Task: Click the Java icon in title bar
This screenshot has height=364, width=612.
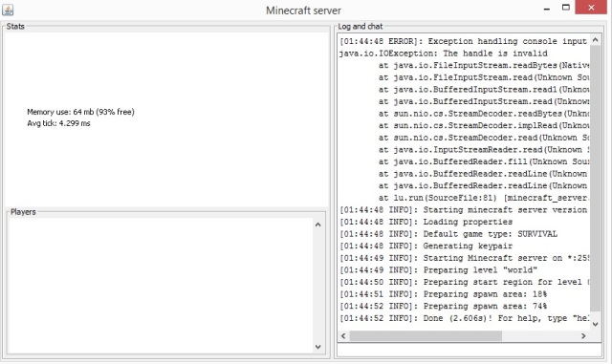Action: [x=8, y=10]
